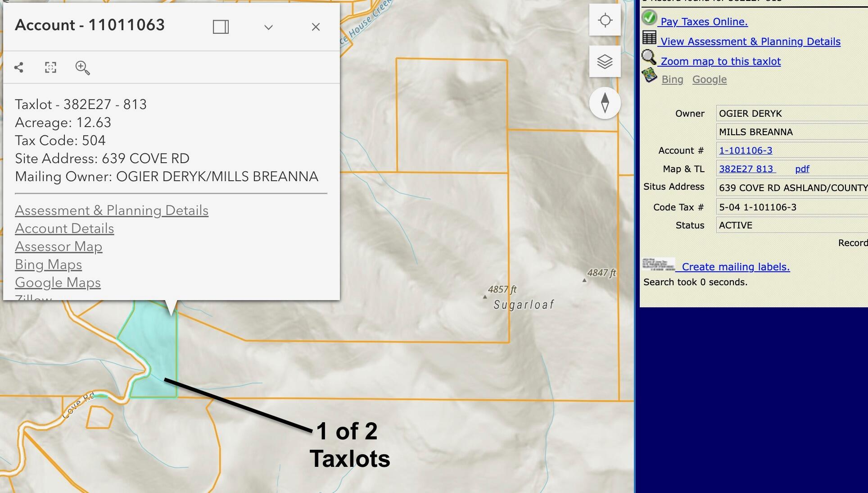Click the zoom-to magnifier icon in the popup
Image resolution: width=868 pixels, height=493 pixels.
(82, 68)
